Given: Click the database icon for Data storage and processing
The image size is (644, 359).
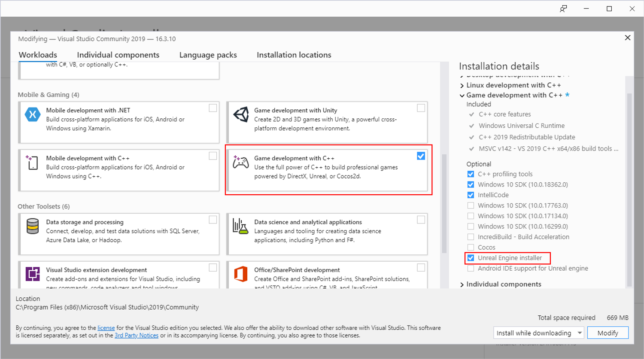Looking at the screenshot, I should pos(33,226).
